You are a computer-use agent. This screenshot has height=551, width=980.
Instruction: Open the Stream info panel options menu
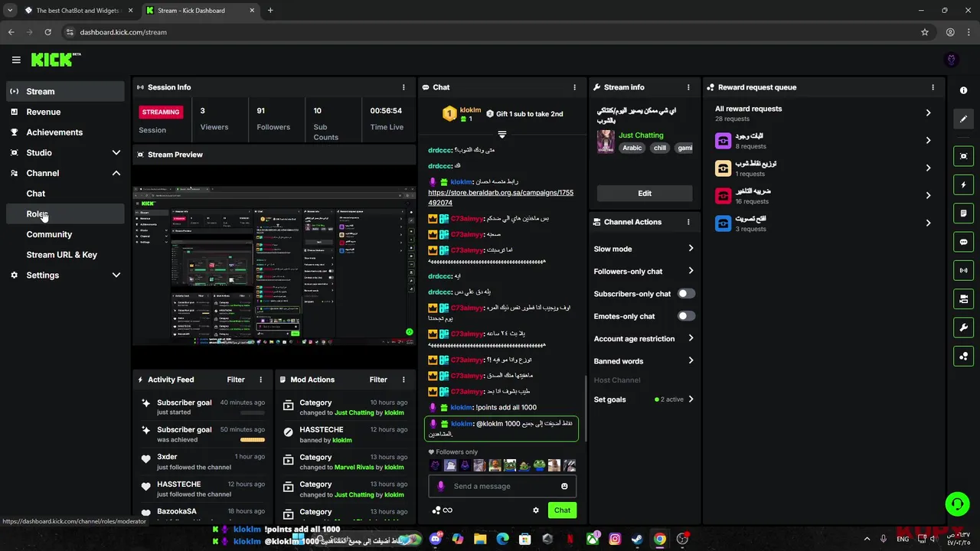tap(688, 87)
